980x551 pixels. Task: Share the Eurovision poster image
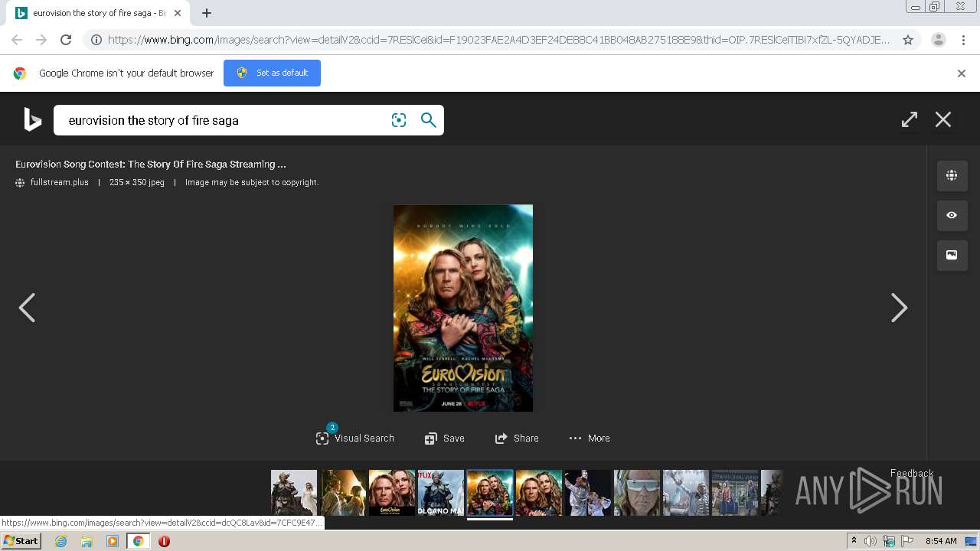point(517,438)
